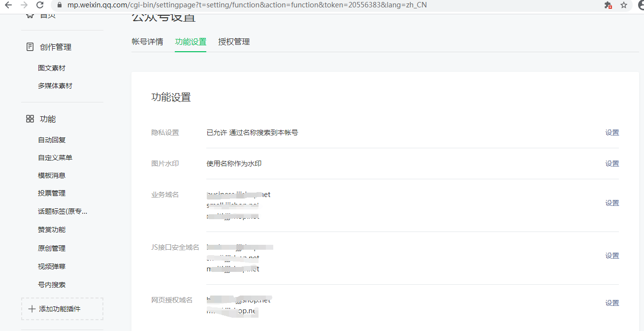Click the browser URL address field
Image resolution: width=644 pixels, height=331 pixels.
325,5
